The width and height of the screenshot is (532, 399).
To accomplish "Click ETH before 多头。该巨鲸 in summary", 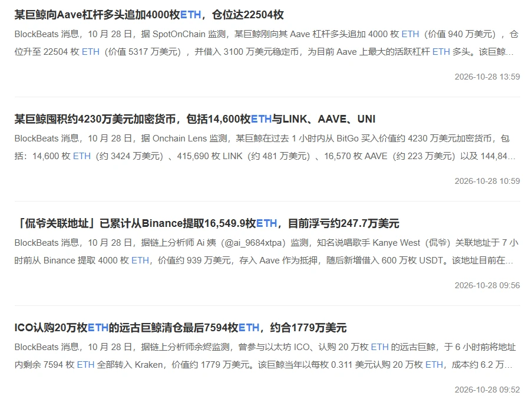I will click(x=441, y=52).
